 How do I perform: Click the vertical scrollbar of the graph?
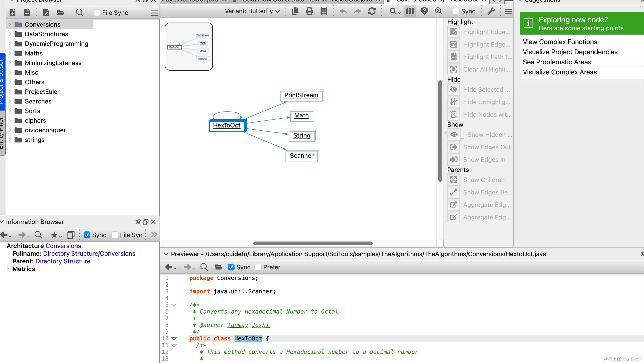point(440,131)
